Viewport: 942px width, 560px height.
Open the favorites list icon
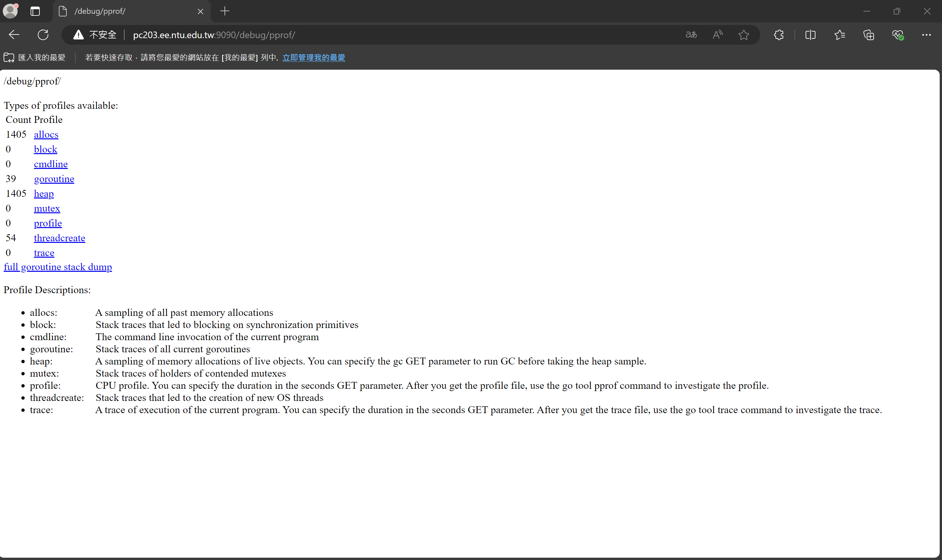839,35
